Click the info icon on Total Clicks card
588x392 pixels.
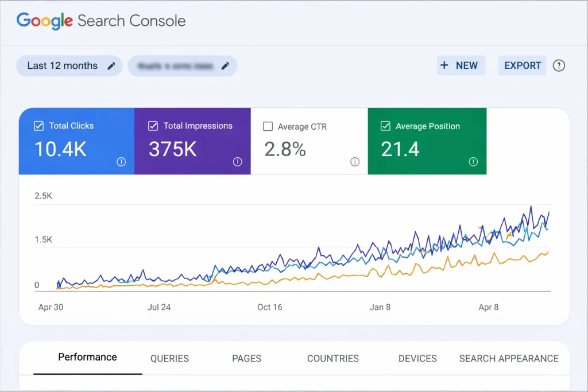click(121, 162)
